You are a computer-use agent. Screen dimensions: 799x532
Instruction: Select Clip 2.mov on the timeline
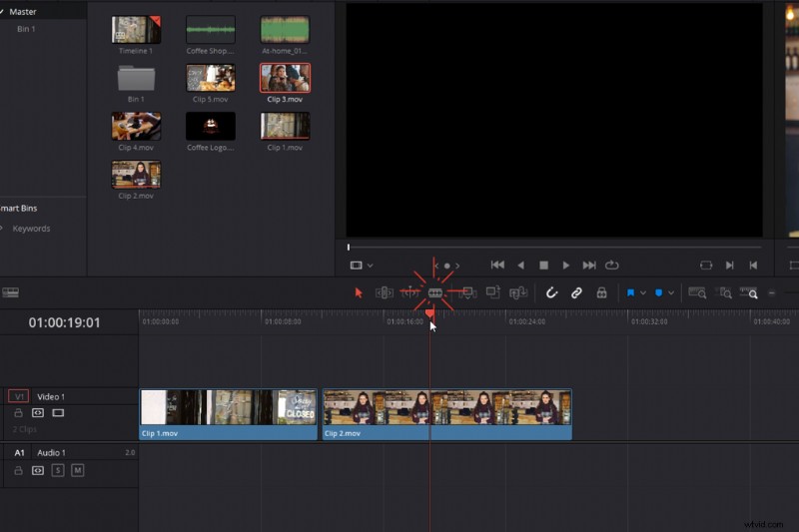click(x=447, y=414)
